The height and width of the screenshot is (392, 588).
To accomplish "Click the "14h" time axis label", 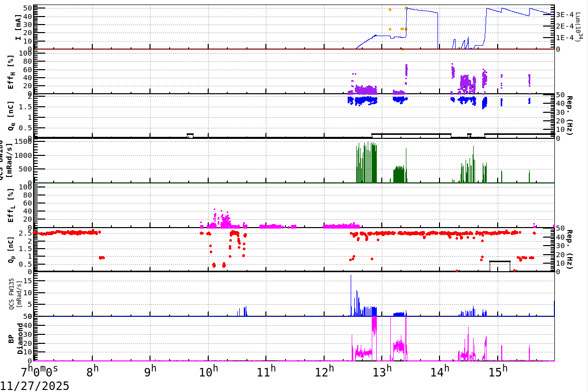I will (x=440, y=372).
